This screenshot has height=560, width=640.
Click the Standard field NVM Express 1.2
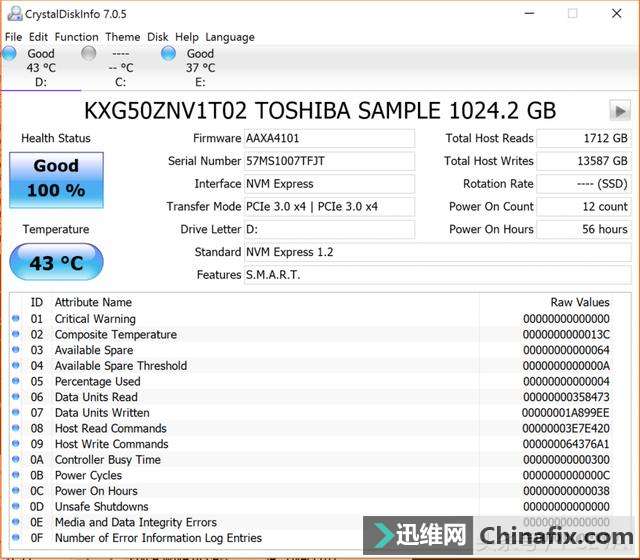point(438,252)
